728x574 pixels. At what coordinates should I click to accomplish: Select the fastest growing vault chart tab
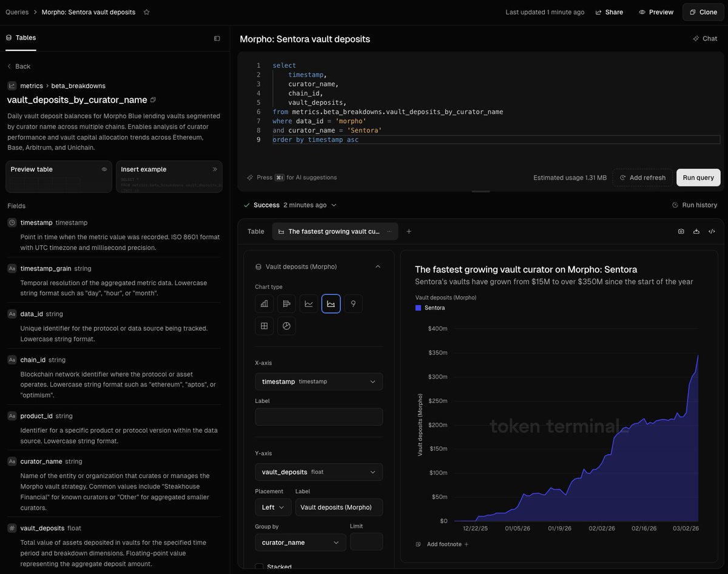(334, 231)
